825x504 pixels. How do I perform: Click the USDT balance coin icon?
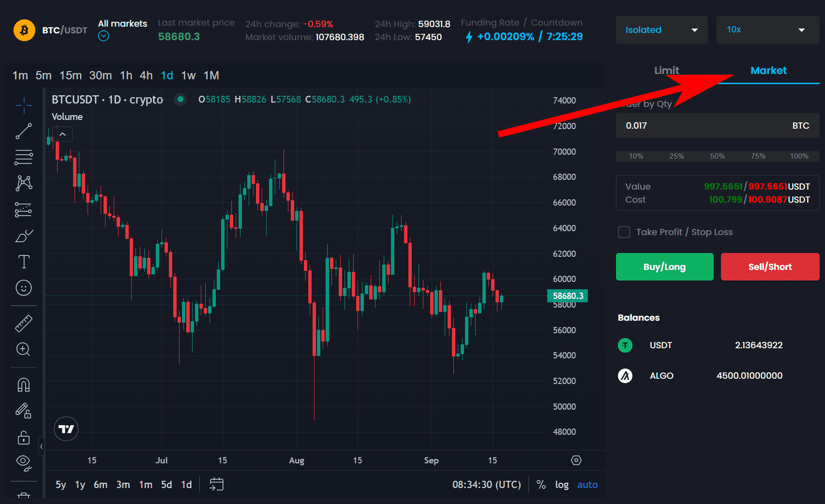click(625, 345)
